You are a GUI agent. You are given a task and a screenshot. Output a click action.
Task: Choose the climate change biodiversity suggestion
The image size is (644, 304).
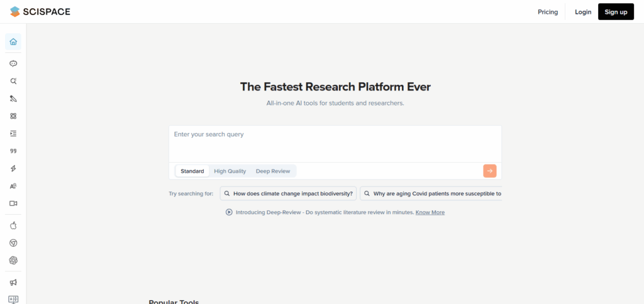[x=288, y=193]
